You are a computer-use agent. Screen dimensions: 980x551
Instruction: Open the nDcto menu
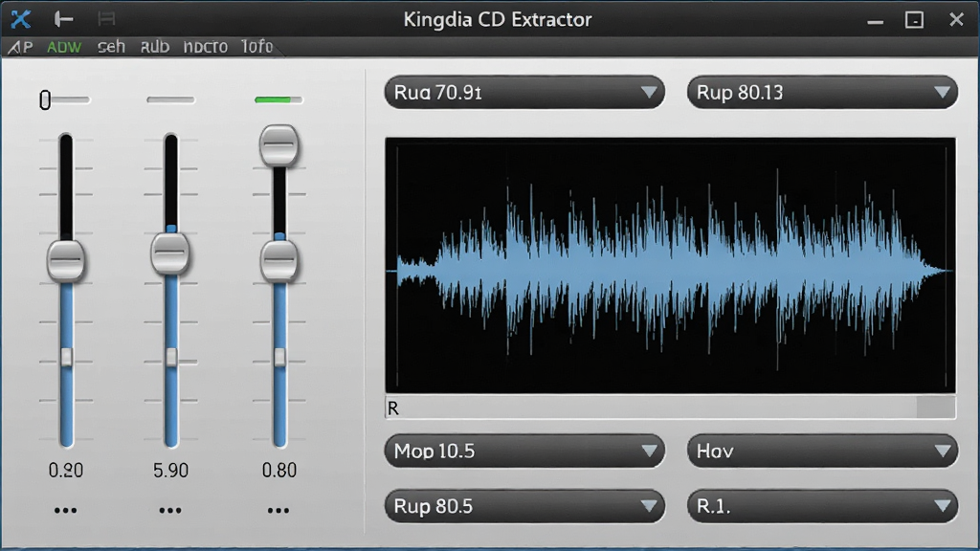pyautogui.click(x=205, y=47)
